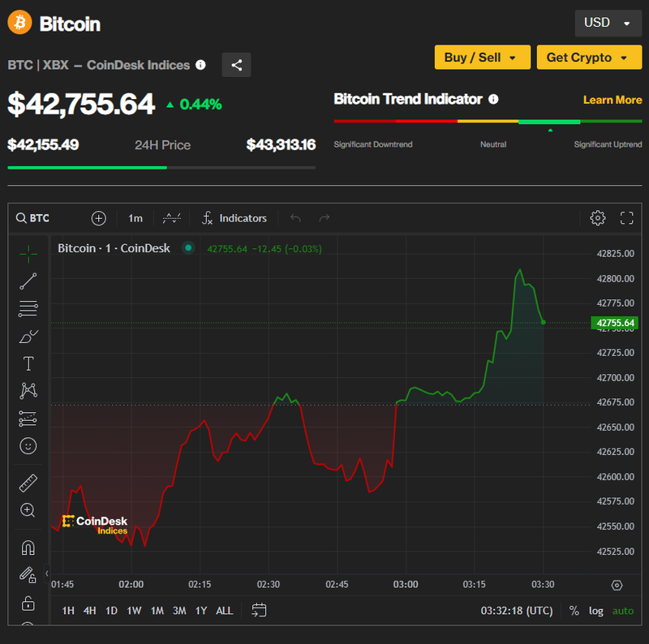Screen dimensions: 649x644
Task: Click the share icon button
Action: tap(236, 65)
